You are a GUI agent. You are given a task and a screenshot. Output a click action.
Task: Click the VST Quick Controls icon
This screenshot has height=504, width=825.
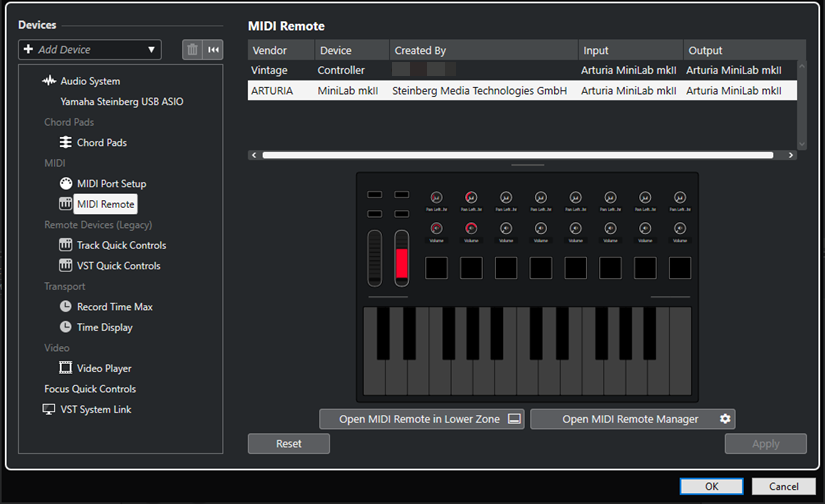pos(65,265)
